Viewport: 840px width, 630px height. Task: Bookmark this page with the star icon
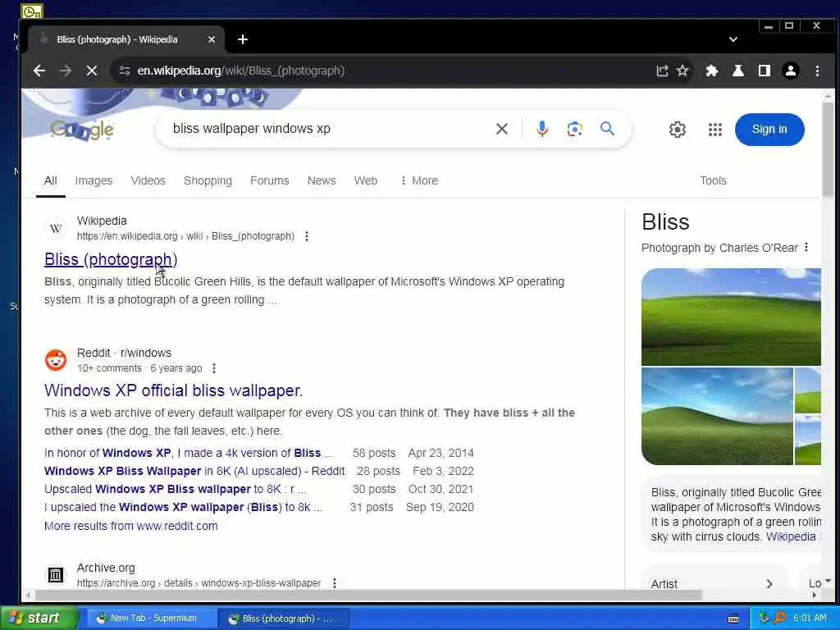click(682, 71)
